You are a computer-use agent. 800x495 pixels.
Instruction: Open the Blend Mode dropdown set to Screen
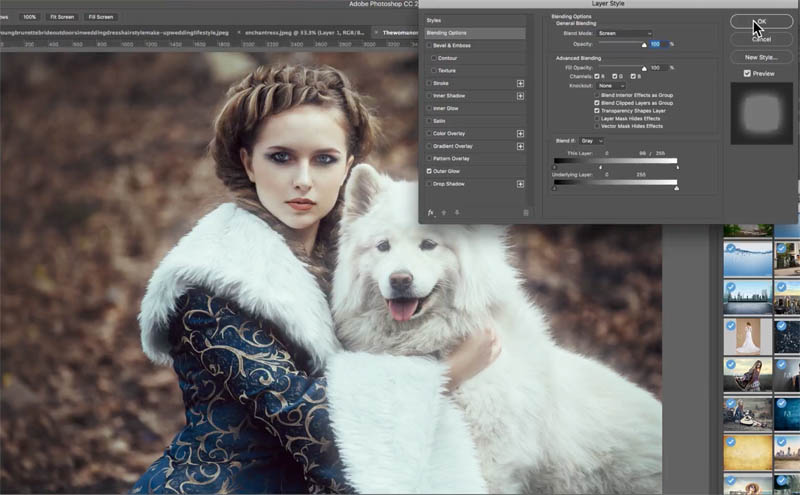[x=623, y=34]
